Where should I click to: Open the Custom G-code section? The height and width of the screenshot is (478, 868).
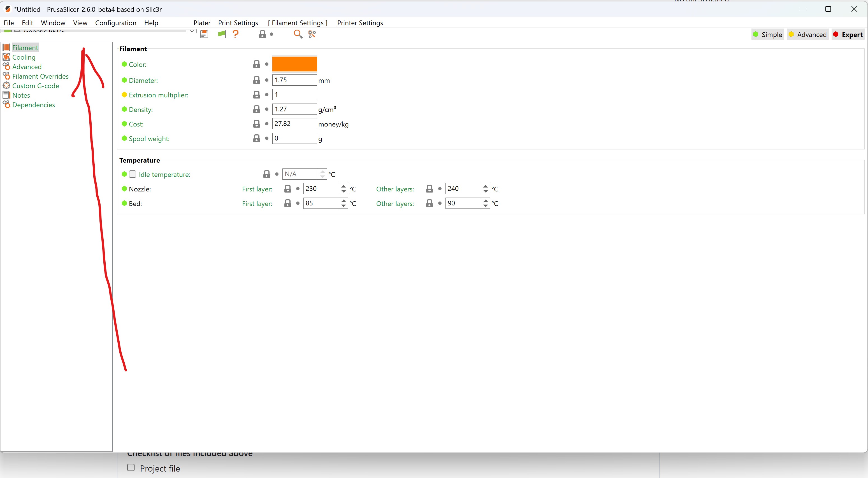pos(36,86)
